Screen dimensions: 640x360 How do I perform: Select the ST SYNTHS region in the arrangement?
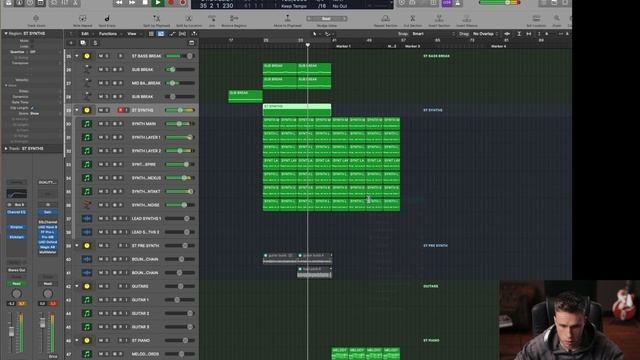(297, 109)
